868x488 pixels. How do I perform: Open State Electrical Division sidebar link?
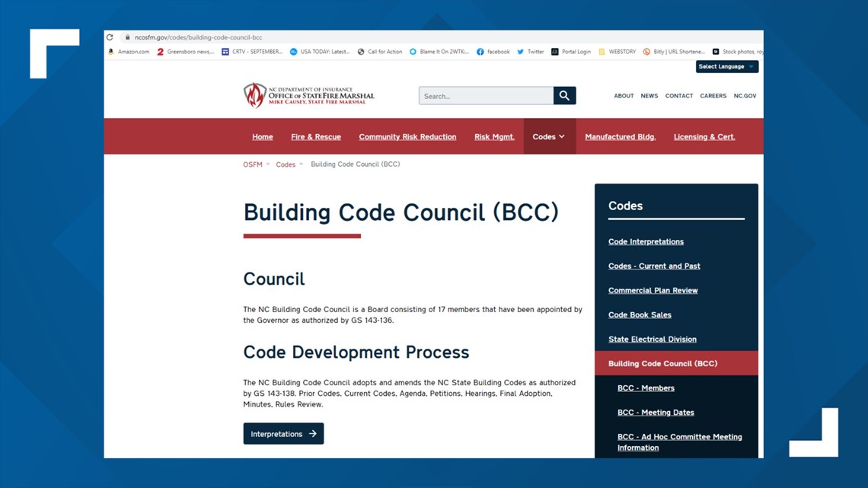tap(653, 340)
